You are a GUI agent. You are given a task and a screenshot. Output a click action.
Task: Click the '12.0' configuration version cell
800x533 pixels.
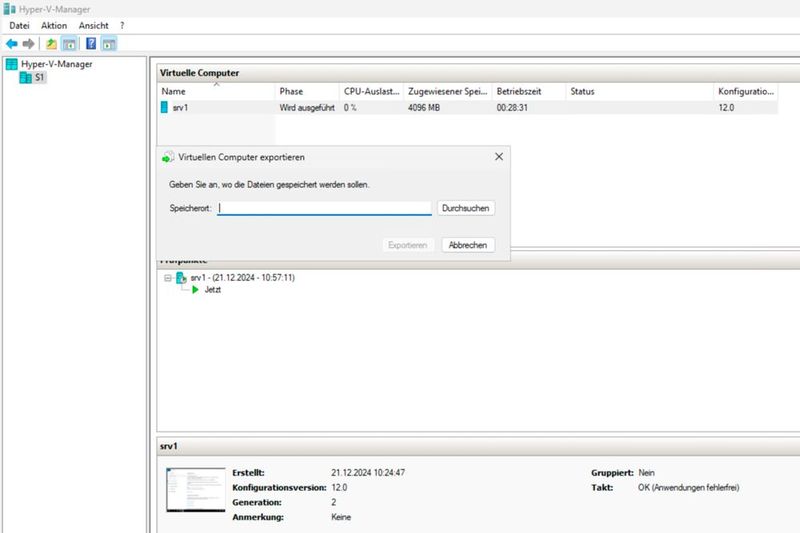[x=726, y=108]
